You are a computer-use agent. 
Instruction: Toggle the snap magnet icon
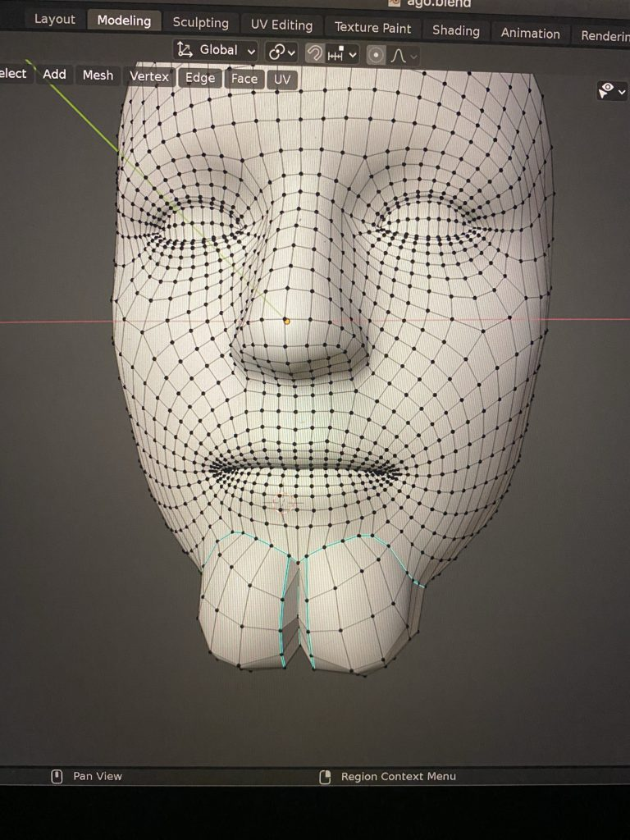pos(314,53)
